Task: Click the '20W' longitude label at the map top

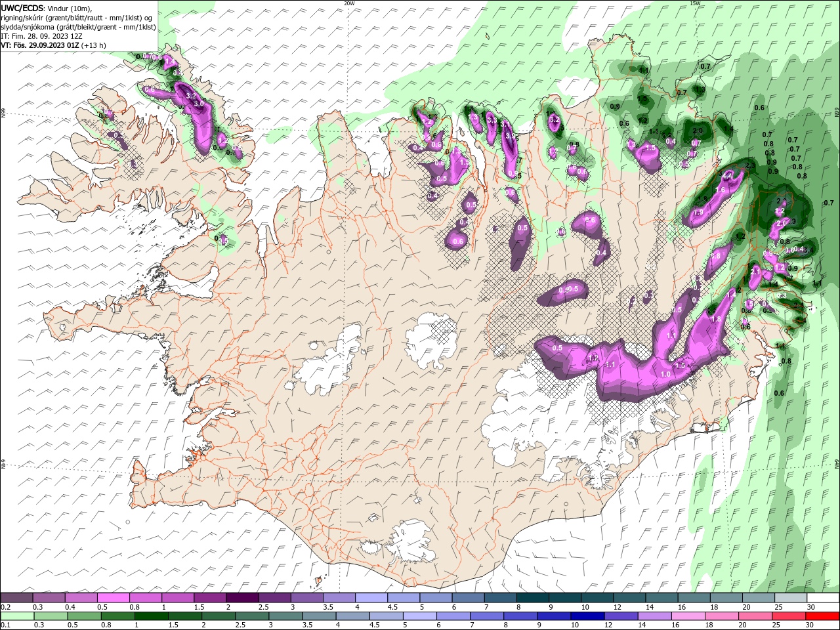Action: 349,3
